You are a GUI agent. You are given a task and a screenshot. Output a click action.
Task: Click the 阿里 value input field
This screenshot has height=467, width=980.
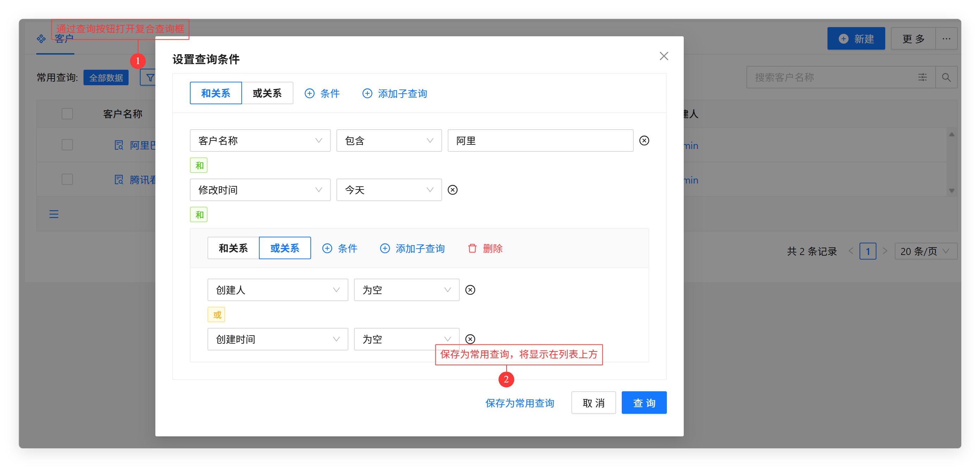tap(540, 141)
